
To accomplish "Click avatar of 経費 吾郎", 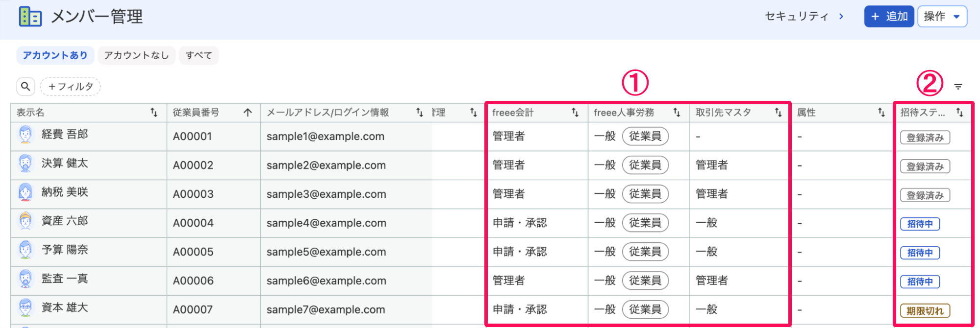I will [x=25, y=135].
